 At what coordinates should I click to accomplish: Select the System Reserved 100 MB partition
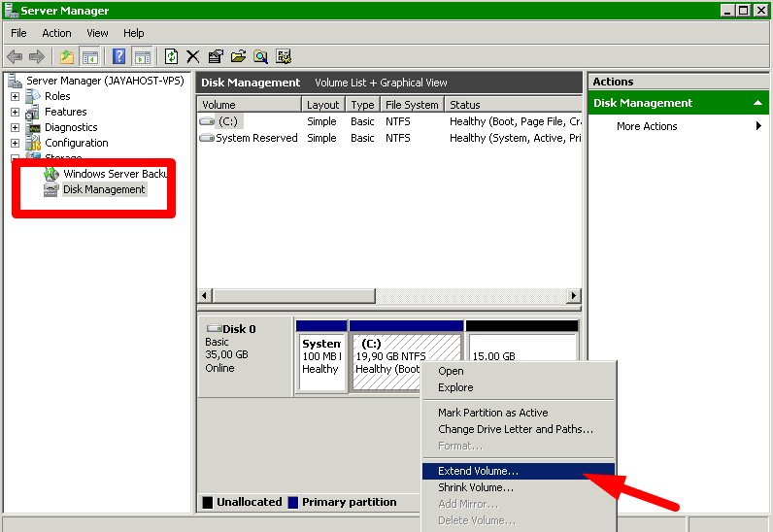tap(321, 356)
